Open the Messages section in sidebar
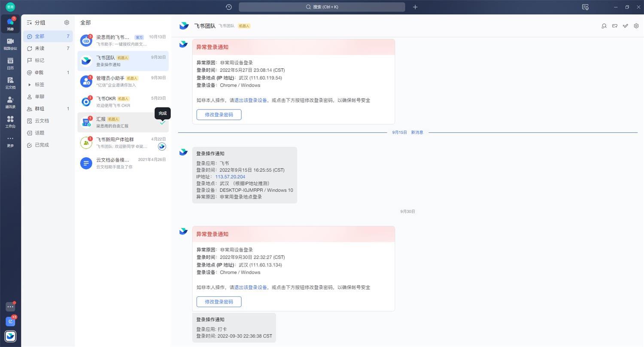This screenshot has width=644, height=347. point(10,24)
